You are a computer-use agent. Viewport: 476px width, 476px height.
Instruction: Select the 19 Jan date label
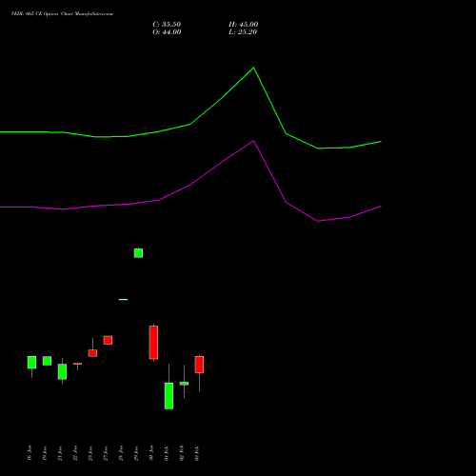45,453
